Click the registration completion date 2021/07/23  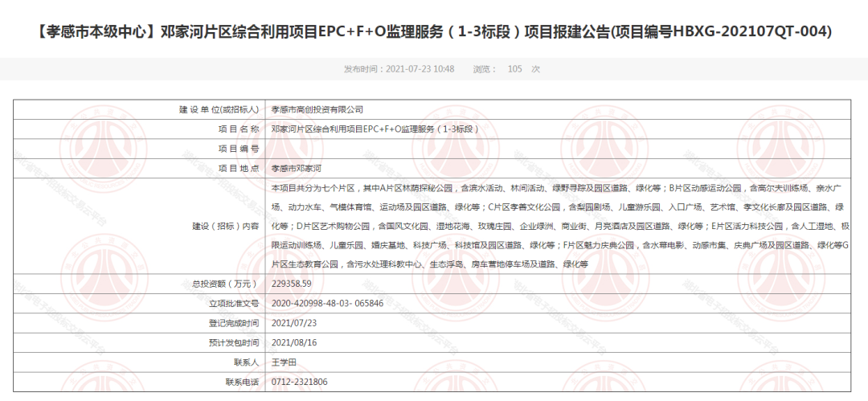(x=294, y=323)
